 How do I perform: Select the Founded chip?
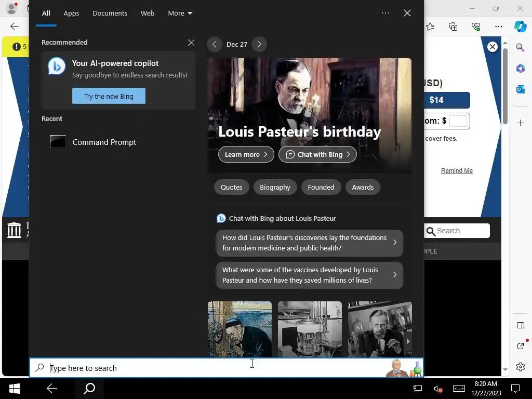(321, 187)
